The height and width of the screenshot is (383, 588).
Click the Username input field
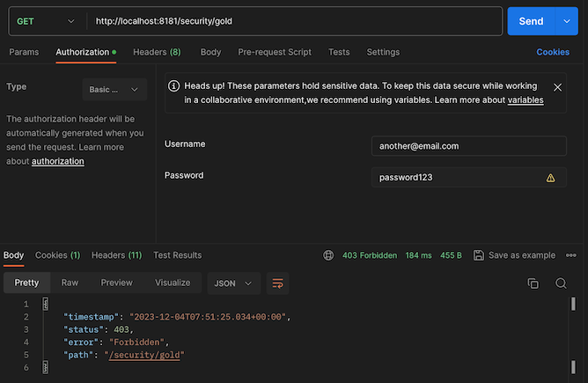click(x=469, y=146)
